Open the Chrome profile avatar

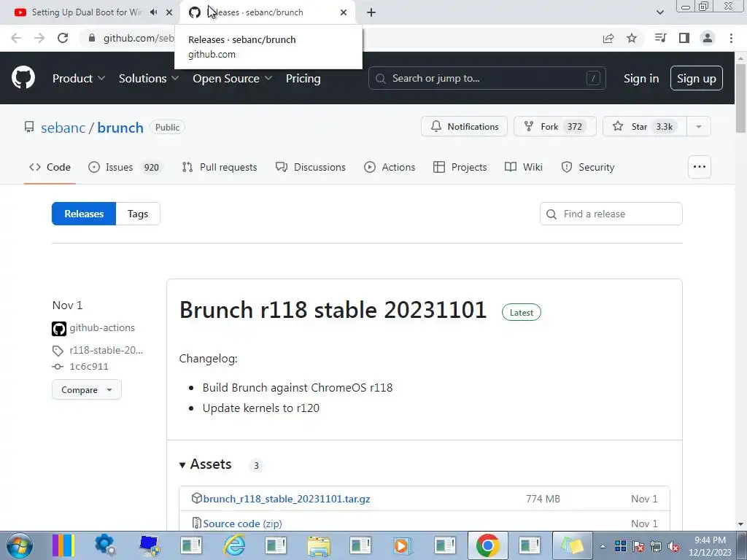(x=708, y=38)
